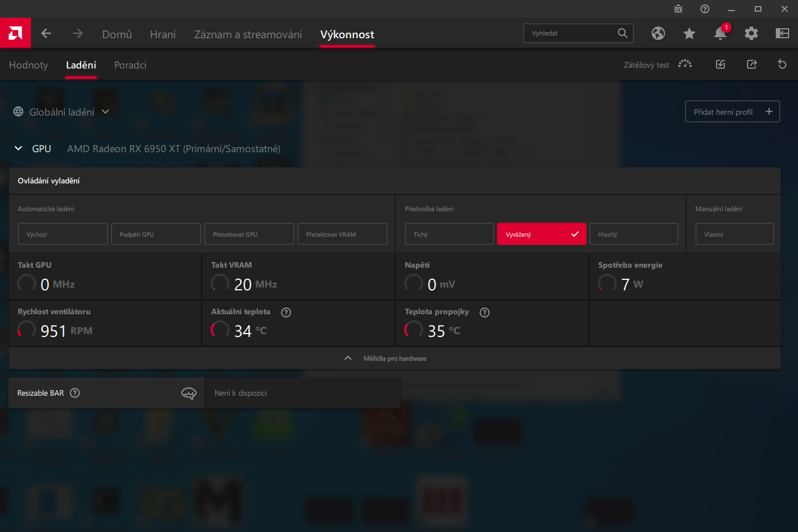Open Záznam a streamování tab
Viewport: 798px width, 532px height.
[248, 34]
